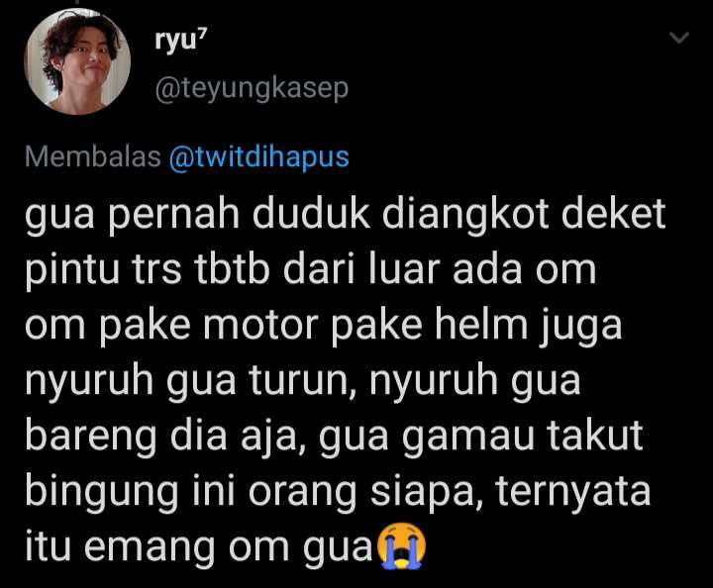Click the tweet line starting with pintu trs
Screen dimensions: 713x588
pos(310,270)
